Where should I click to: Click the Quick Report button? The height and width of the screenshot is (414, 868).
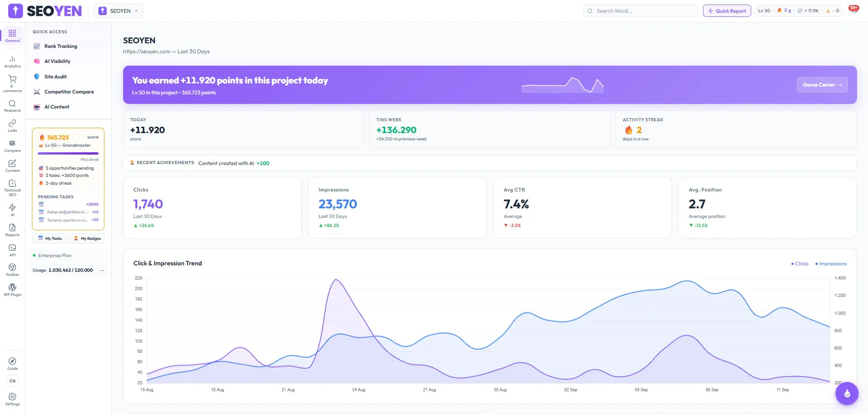coord(727,11)
